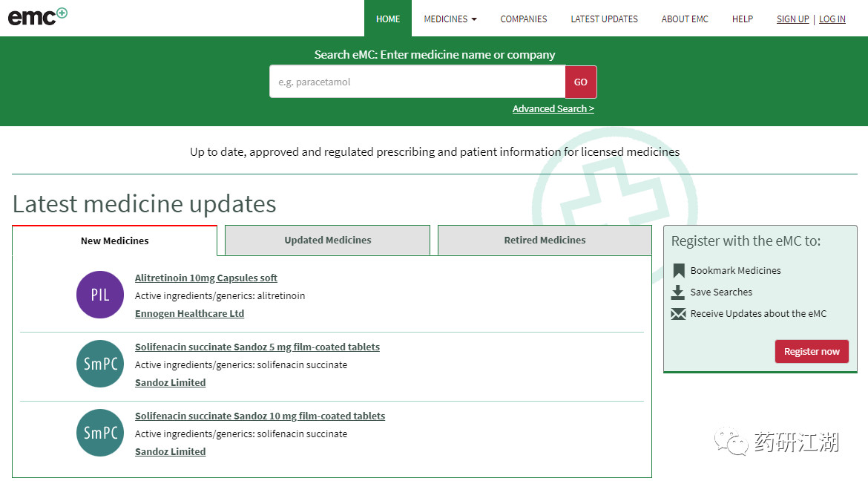Open the PIL badge for Alitretinoin
Screen dimensions: 868x481
coord(100,295)
